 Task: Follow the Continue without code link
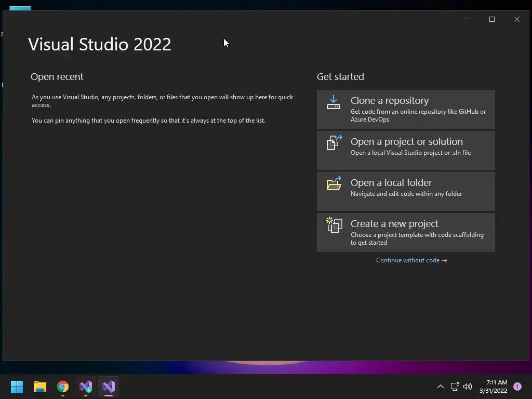click(411, 260)
